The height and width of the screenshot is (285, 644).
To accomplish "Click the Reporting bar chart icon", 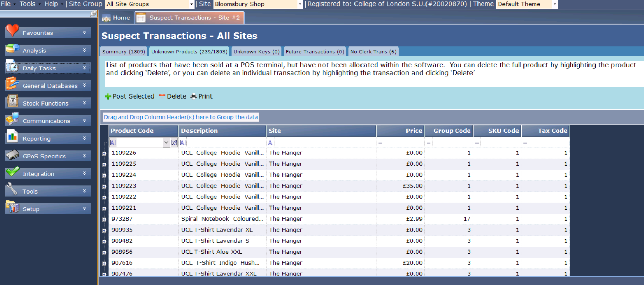I will tap(12, 137).
